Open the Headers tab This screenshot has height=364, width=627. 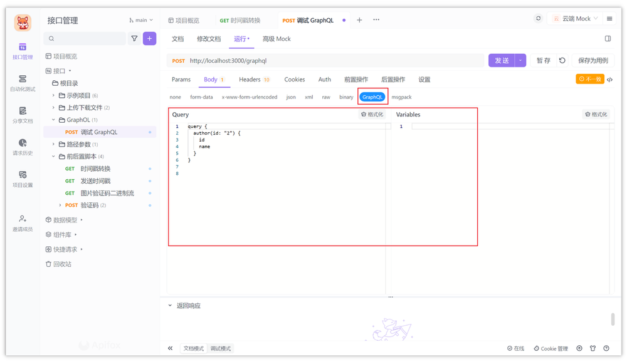click(x=255, y=80)
